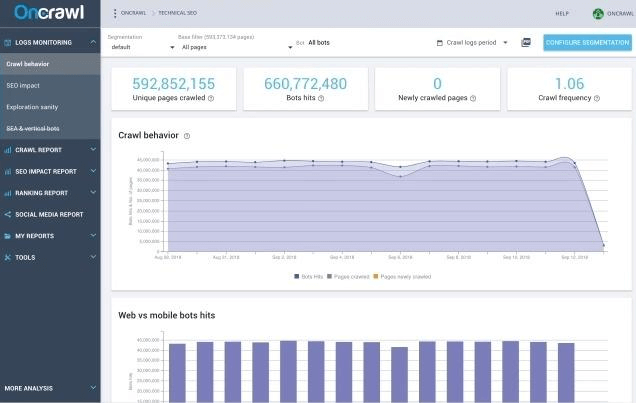Click the 660,772,480 bots hits value
This screenshot has width=636, height=403.
[x=305, y=84]
